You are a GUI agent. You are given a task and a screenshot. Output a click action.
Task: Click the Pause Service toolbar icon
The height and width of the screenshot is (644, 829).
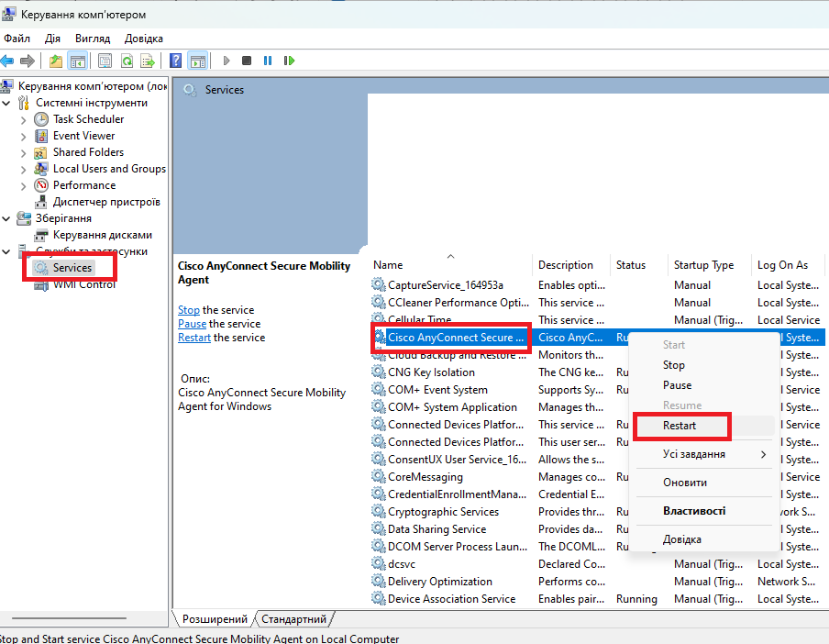point(268,61)
